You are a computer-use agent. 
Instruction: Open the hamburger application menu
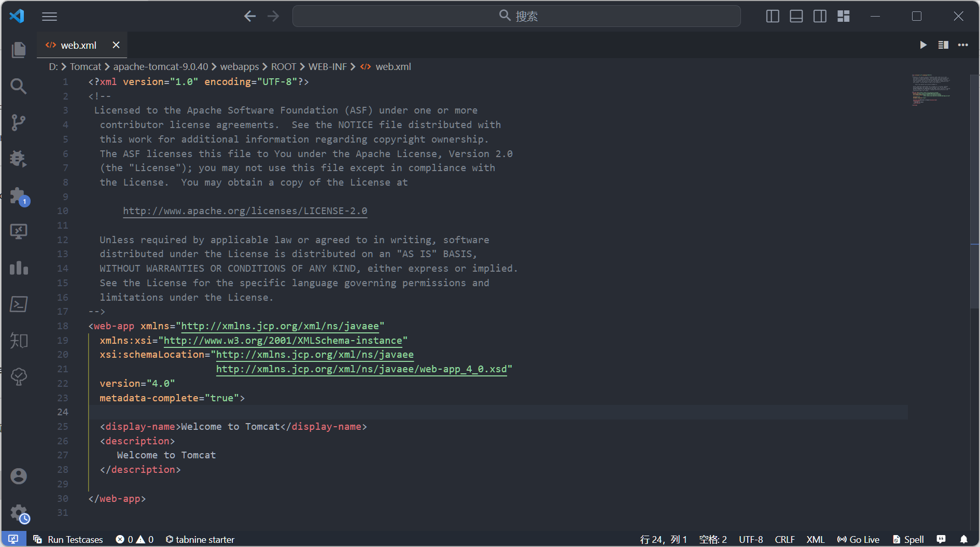coord(50,17)
